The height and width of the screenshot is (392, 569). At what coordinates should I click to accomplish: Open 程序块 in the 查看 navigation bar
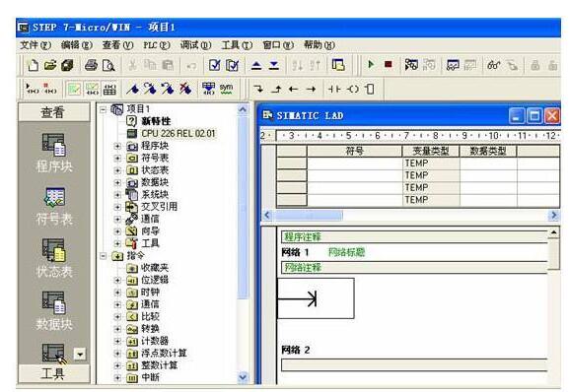[54, 154]
